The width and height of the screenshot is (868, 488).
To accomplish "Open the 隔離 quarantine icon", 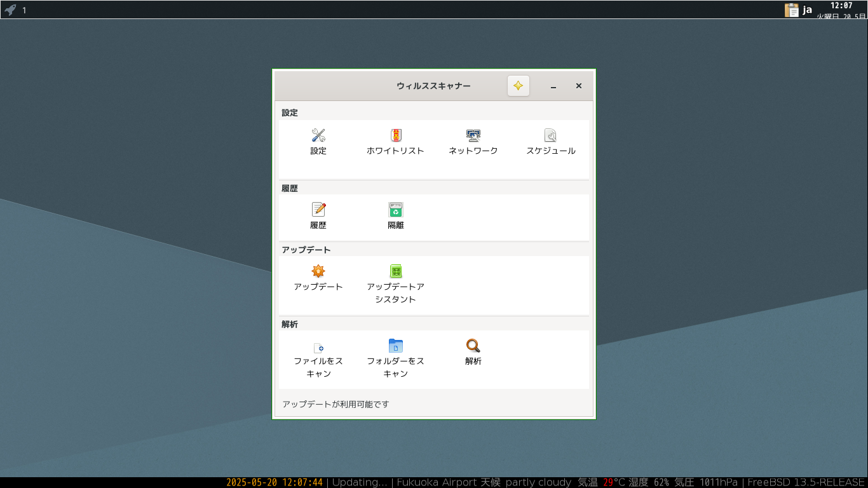I will 396,210.
